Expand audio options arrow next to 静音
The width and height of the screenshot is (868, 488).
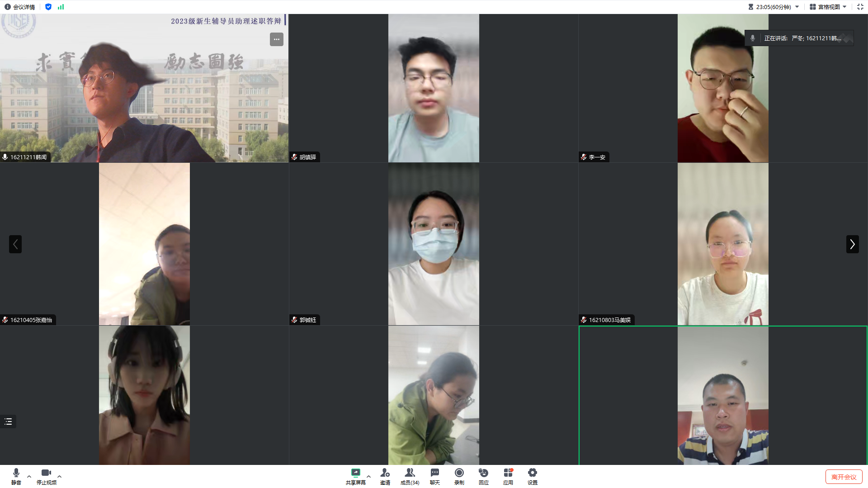click(29, 476)
